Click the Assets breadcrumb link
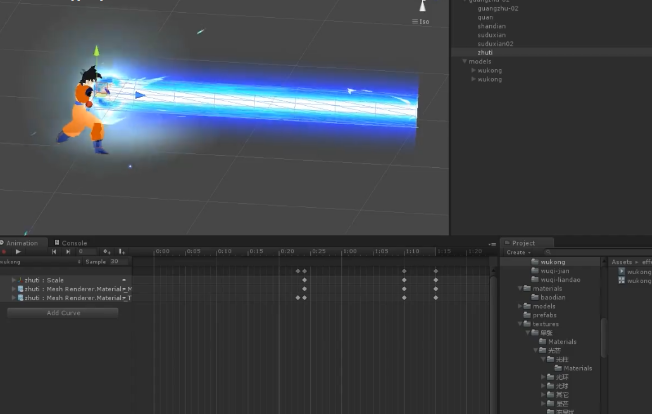Viewport: 652px width, 414px height. point(621,262)
